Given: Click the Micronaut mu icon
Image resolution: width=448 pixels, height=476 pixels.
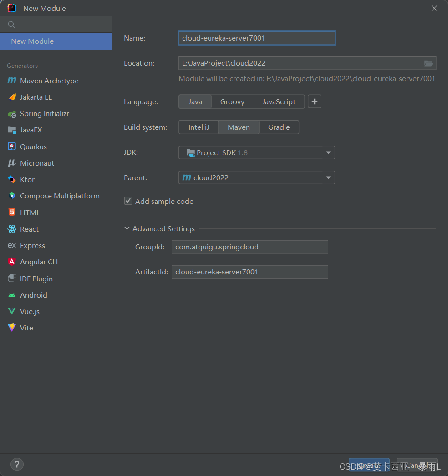Looking at the screenshot, I should click(12, 163).
